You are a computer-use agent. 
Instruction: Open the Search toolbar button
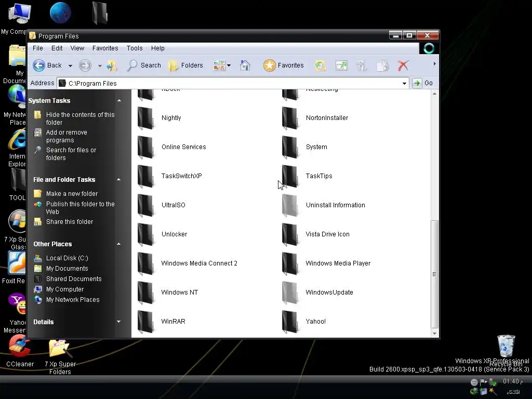144,65
